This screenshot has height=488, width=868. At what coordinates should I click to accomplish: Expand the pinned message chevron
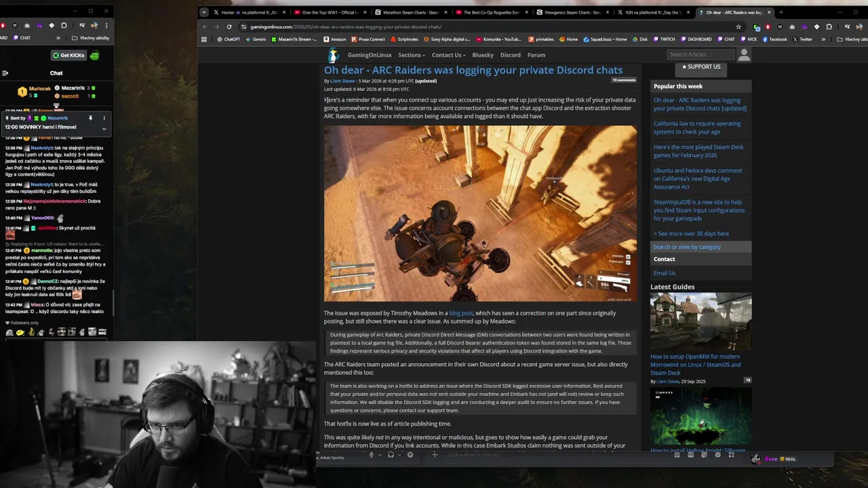104,128
